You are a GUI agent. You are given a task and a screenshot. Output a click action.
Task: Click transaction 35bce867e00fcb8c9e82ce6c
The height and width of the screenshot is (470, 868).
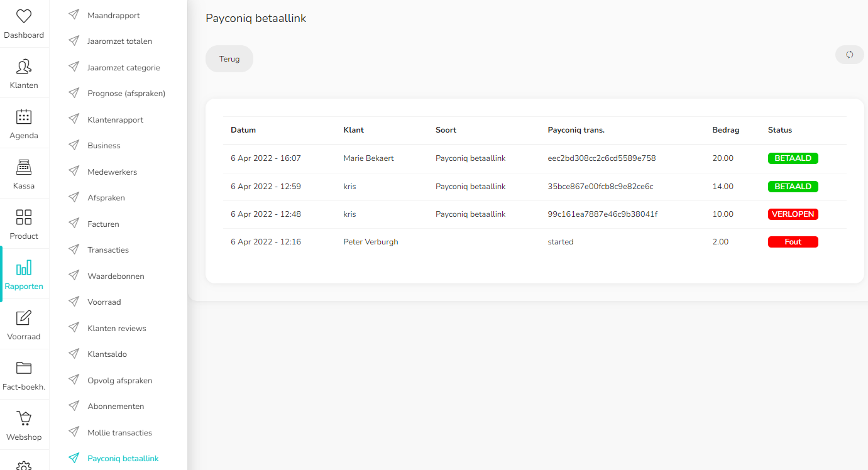(x=600, y=187)
